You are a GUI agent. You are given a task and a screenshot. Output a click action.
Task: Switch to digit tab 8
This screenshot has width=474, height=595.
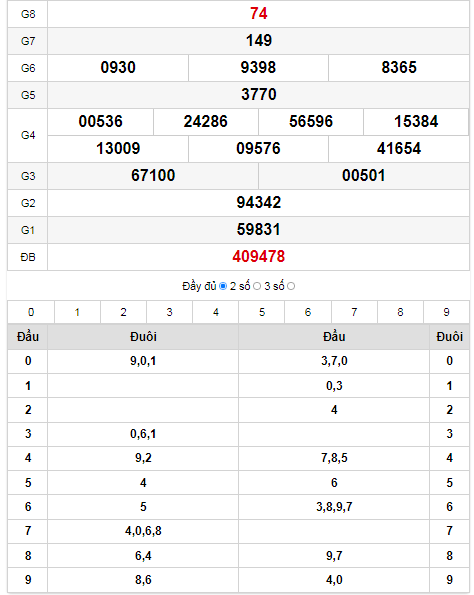click(x=400, y=312)
